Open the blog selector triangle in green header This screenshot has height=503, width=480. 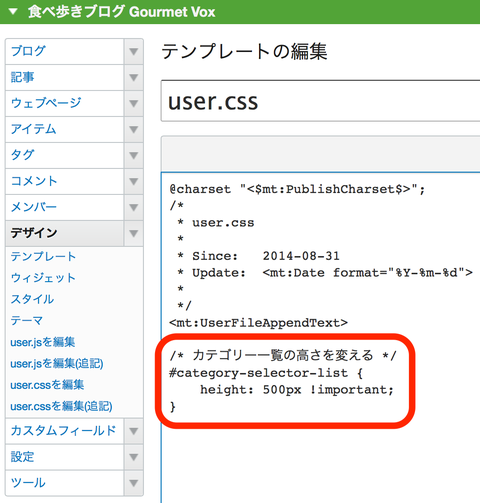point(13,12)
